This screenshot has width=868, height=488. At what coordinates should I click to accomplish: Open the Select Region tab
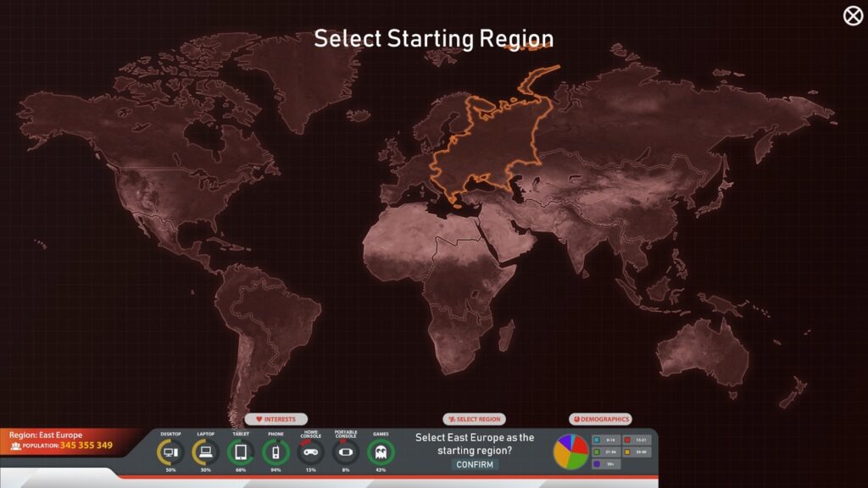(475, 419)
